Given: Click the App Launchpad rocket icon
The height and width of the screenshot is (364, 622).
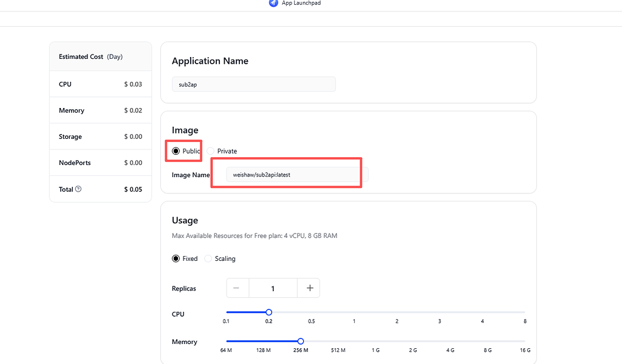Looking at the screenshot, I should coord(273,3).
